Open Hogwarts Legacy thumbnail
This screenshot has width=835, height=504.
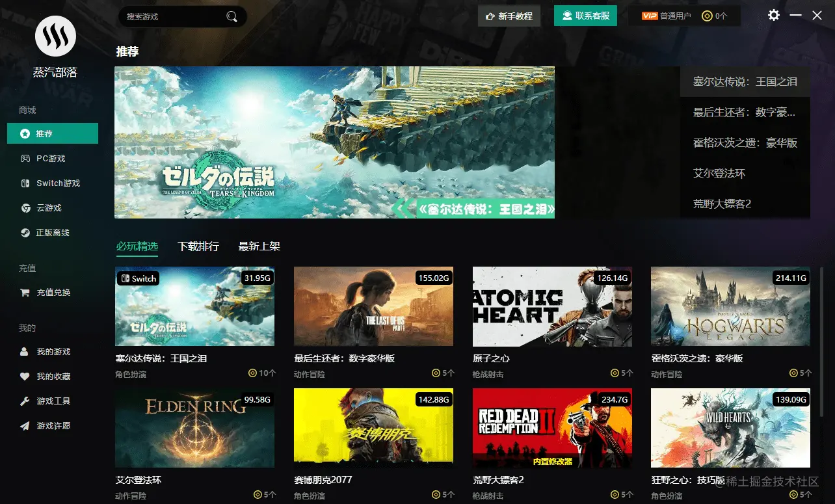(x=730, y=306)
